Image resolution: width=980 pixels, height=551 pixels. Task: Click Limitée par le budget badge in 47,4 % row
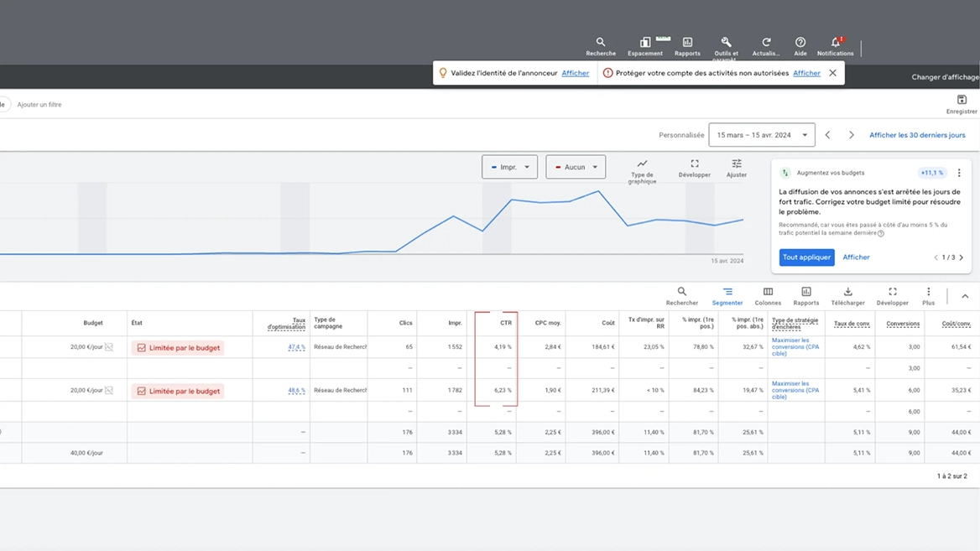coord(178,347)
